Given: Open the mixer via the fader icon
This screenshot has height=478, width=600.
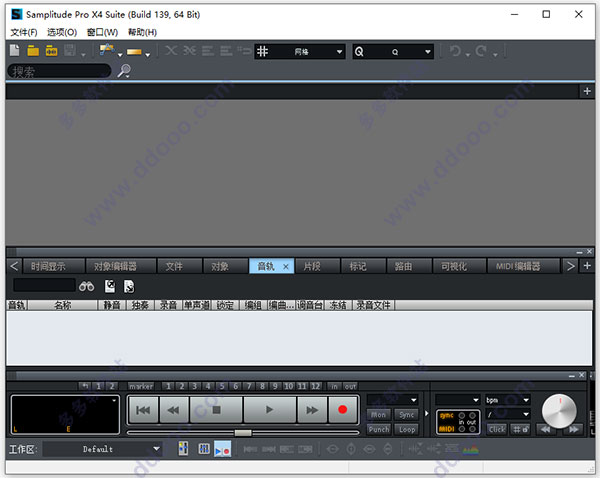Looking at the screenshot, I should [x=183, y=449].
